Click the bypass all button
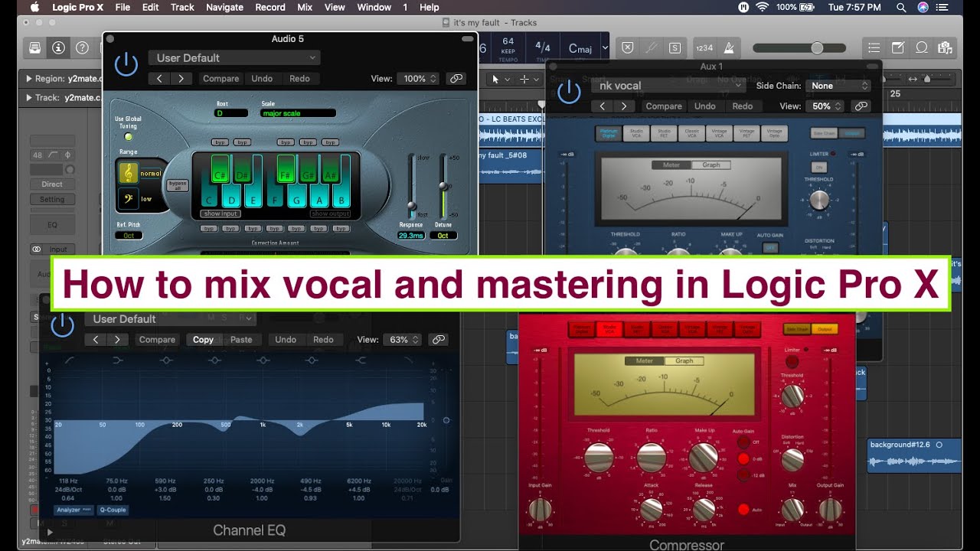 pyautogui.click(x=178, y=185)
